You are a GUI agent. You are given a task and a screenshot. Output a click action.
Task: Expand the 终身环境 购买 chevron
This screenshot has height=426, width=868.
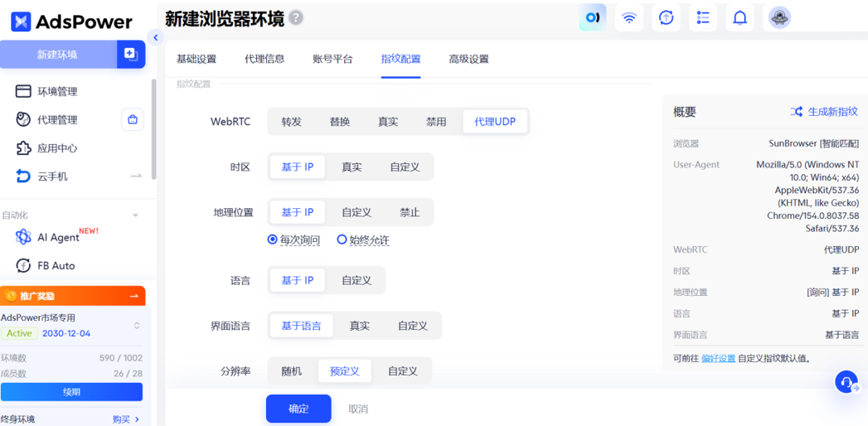[137, 419]
